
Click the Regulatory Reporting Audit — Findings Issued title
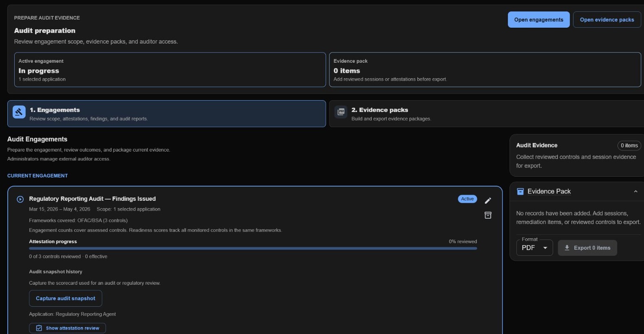(93, 199)
